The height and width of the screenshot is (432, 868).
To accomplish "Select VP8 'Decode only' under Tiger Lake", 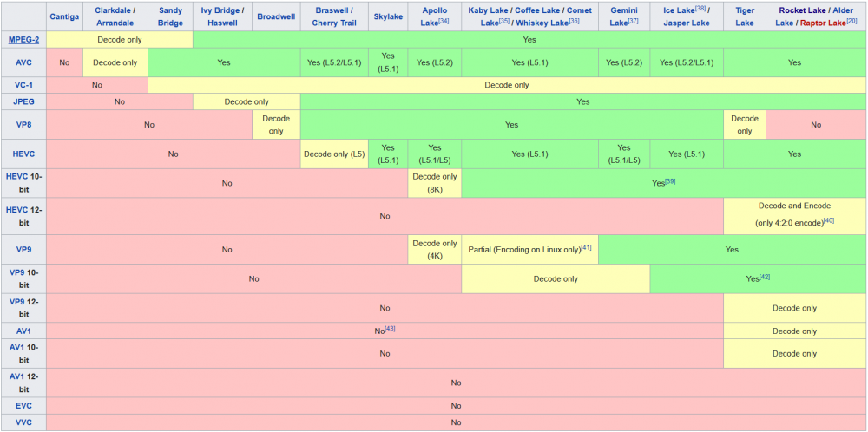I will click(x=745, y=125).
